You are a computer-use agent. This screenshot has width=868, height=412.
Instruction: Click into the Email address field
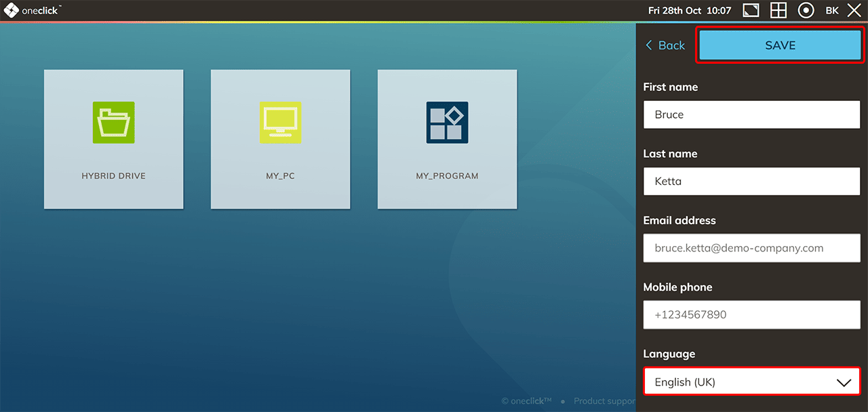751,248
